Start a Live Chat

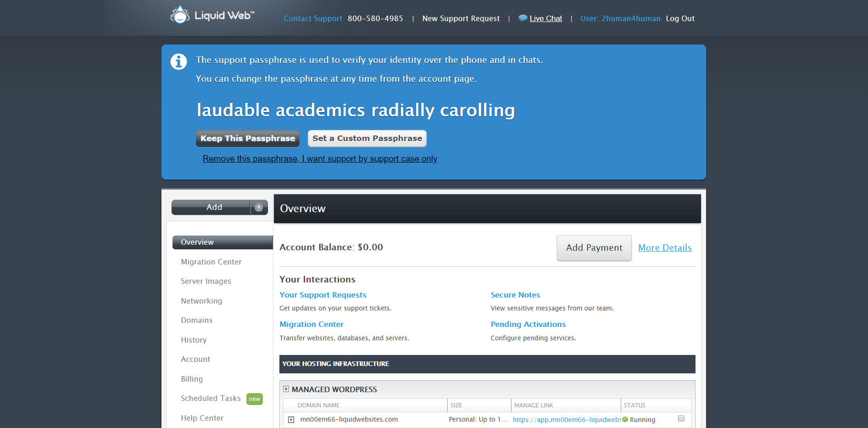(546, 18)
